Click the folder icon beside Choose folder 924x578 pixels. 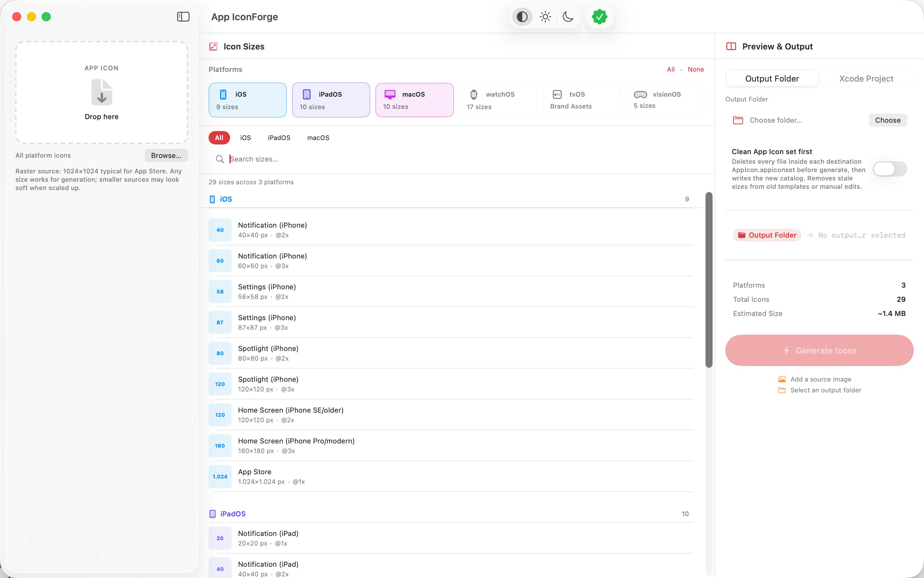(738, 120)
